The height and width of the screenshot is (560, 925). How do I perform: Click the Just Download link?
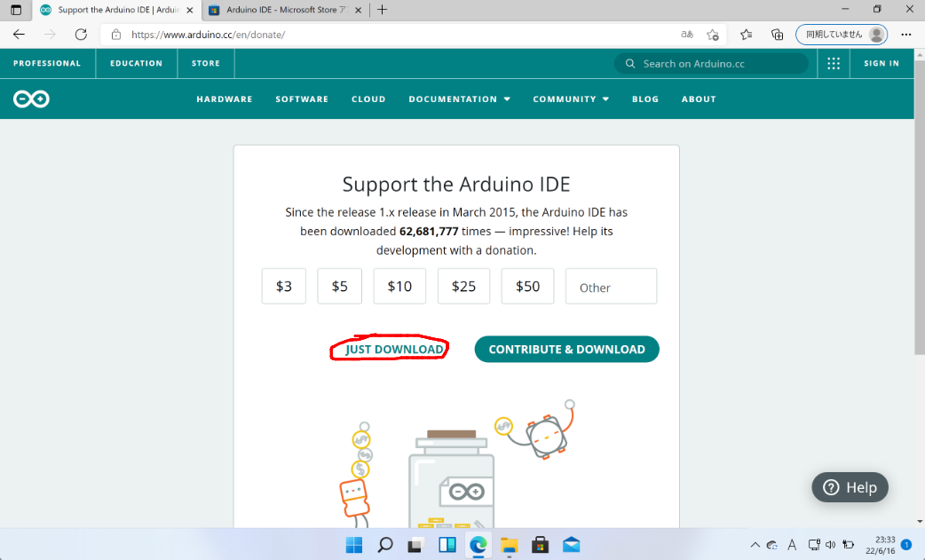click(394, 349)
